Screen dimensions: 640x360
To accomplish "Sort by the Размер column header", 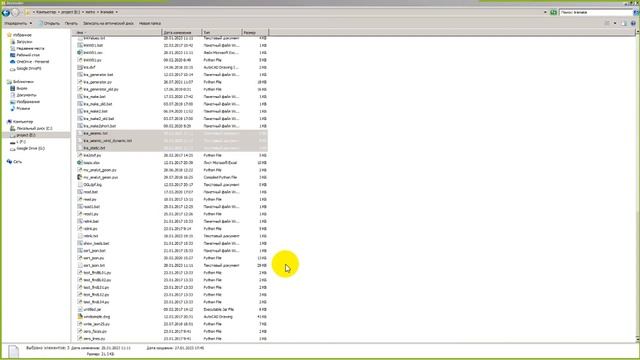I will tap(255, 32).
